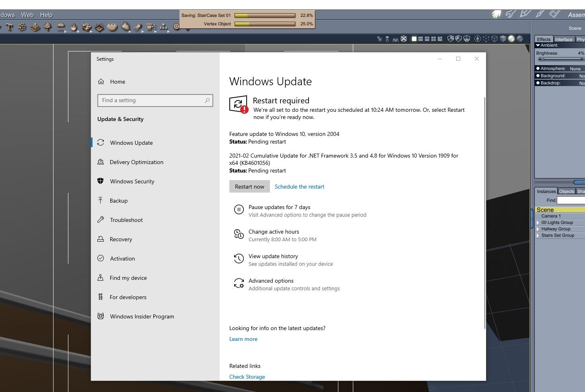
Task: Click the ocean primitive icon
Action: (x=112, y=27)
